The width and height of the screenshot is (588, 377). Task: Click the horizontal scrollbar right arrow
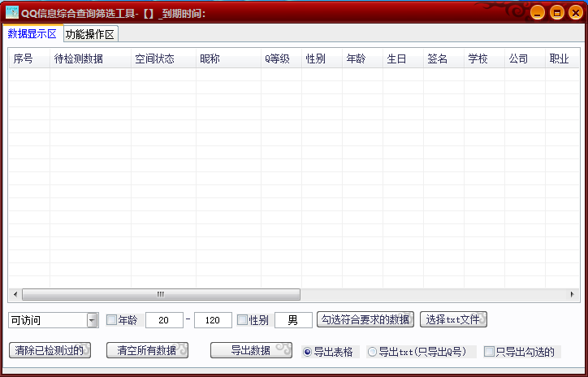[x=573, y=294]
